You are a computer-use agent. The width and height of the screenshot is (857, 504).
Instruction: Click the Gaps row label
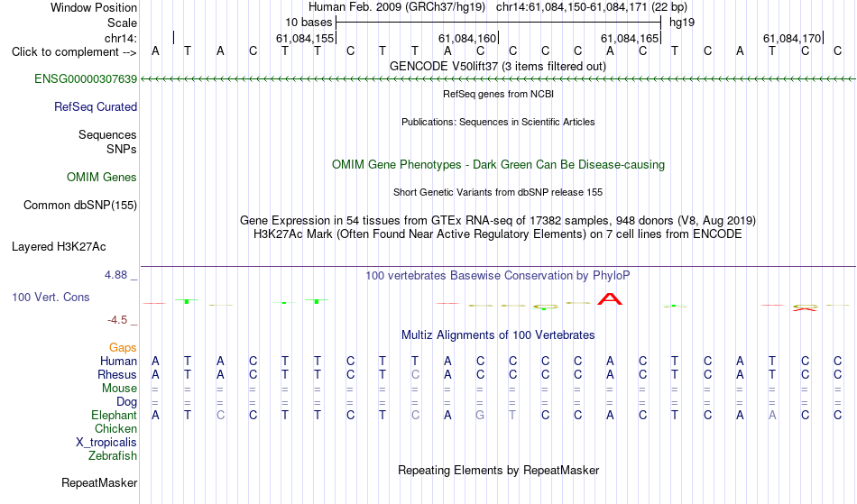[123, 348]
